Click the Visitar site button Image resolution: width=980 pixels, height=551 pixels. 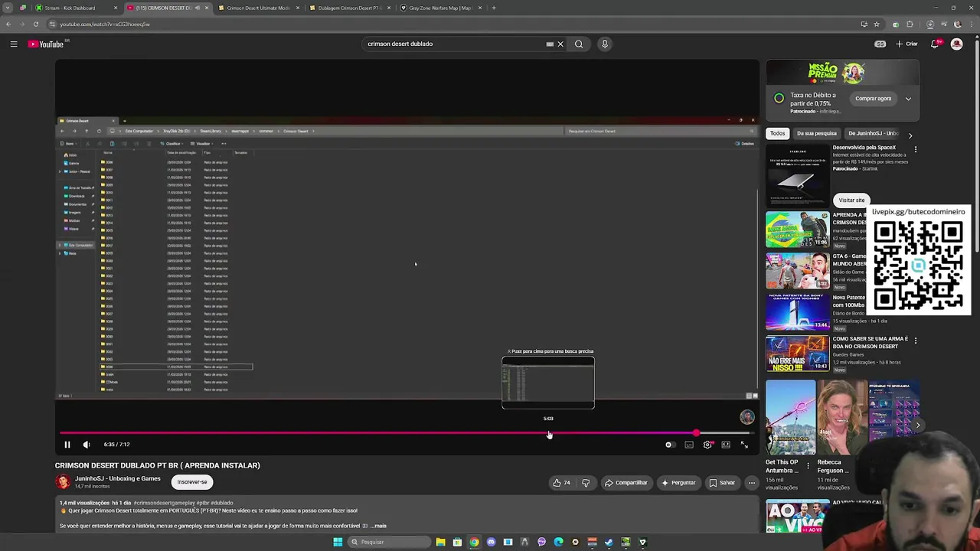pos(851,201)
